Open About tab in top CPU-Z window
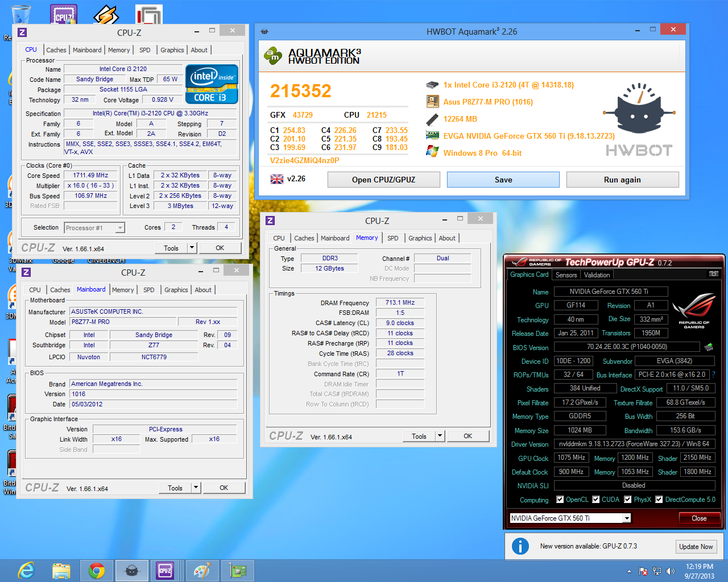Viewport: 728px width, 582px height. (199, 50)
